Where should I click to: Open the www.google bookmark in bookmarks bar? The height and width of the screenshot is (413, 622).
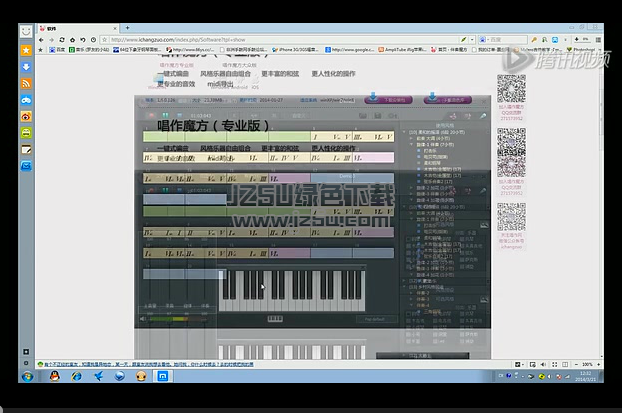(352, 49)
